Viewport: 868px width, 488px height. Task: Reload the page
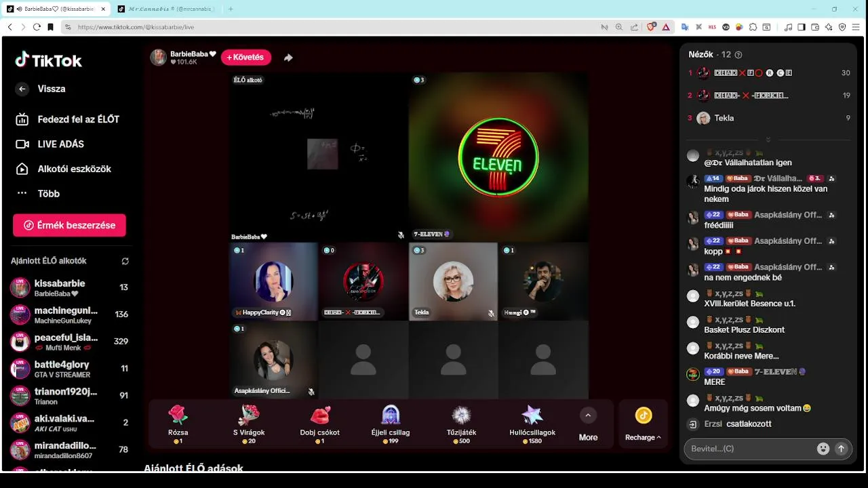(37, 27)
